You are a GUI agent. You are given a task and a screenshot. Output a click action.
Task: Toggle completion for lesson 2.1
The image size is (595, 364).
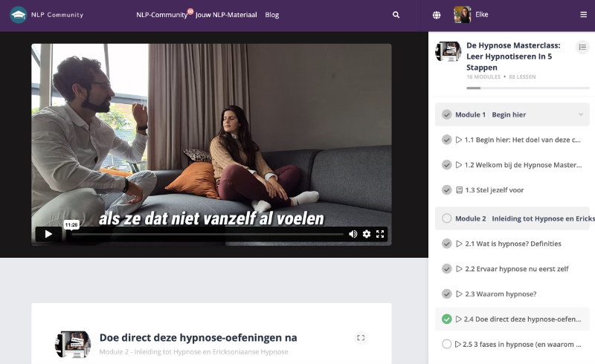click(447, 244)
